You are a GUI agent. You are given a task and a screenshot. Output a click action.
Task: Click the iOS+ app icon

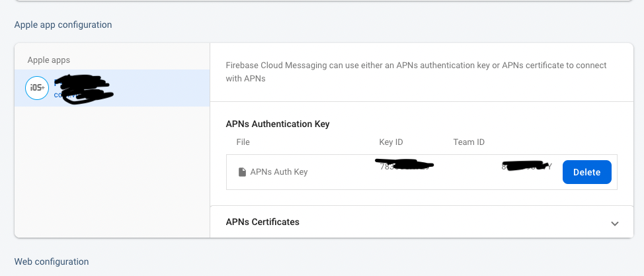pyautogui.click(x=37, y=87)
